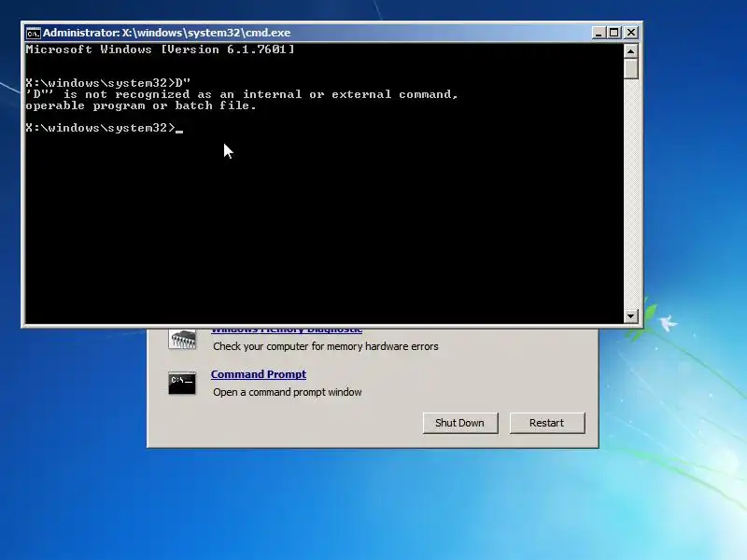Minimize the Administrator cmd.exe window

tap(599, 33)
